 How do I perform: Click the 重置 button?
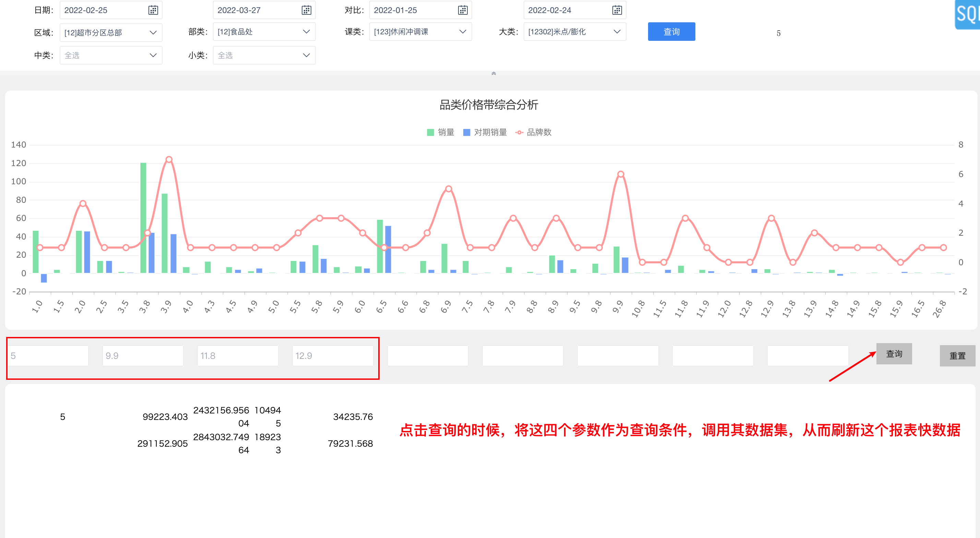pos(957,355)
